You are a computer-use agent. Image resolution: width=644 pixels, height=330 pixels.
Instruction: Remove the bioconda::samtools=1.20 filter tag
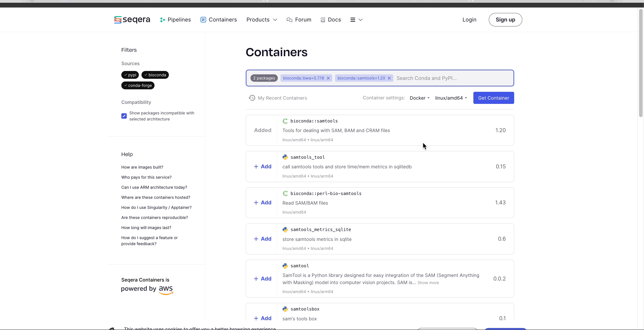389,78
